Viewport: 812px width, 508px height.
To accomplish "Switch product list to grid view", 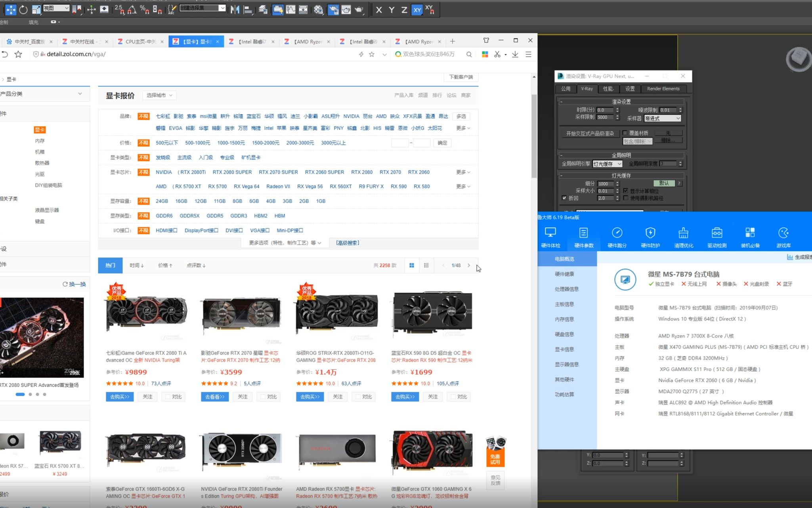I will 412,265.
